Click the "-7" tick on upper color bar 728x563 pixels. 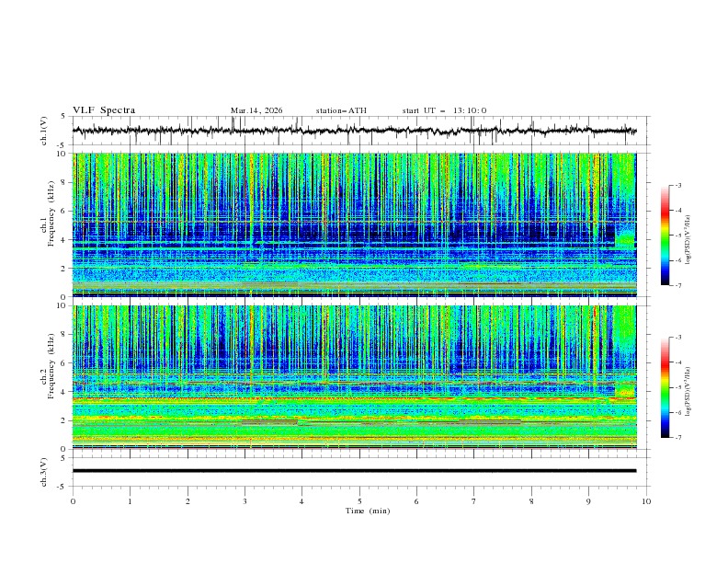pyautogui.click(x=677, y=285)
